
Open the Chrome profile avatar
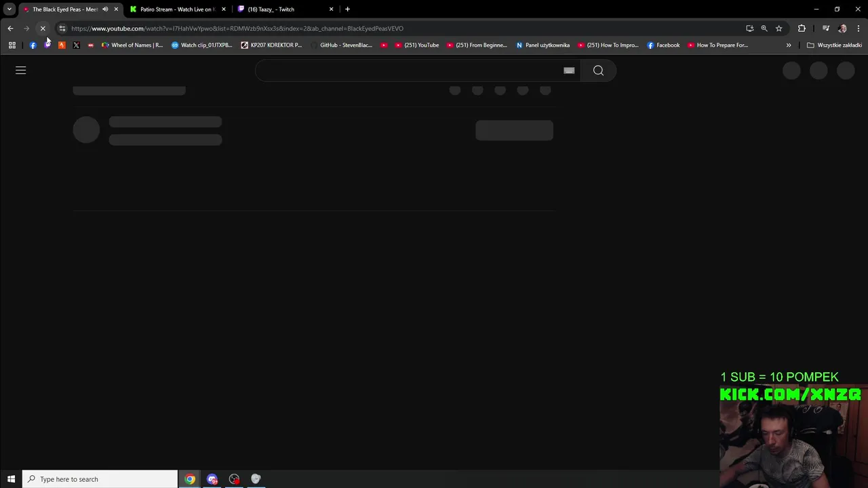(x=842, y=28)
